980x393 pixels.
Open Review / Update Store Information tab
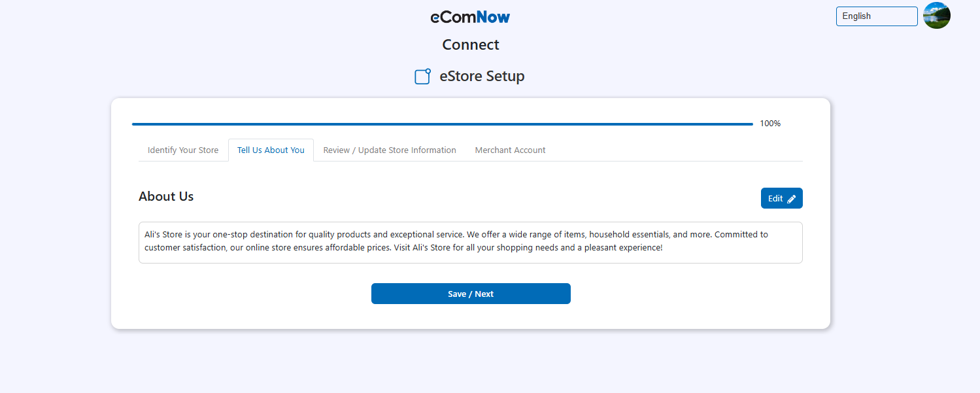point(390,150)
